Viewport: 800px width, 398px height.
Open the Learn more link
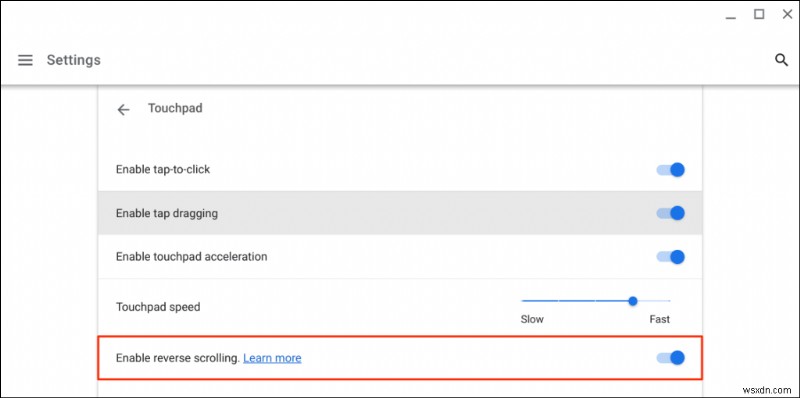point(272,358)
